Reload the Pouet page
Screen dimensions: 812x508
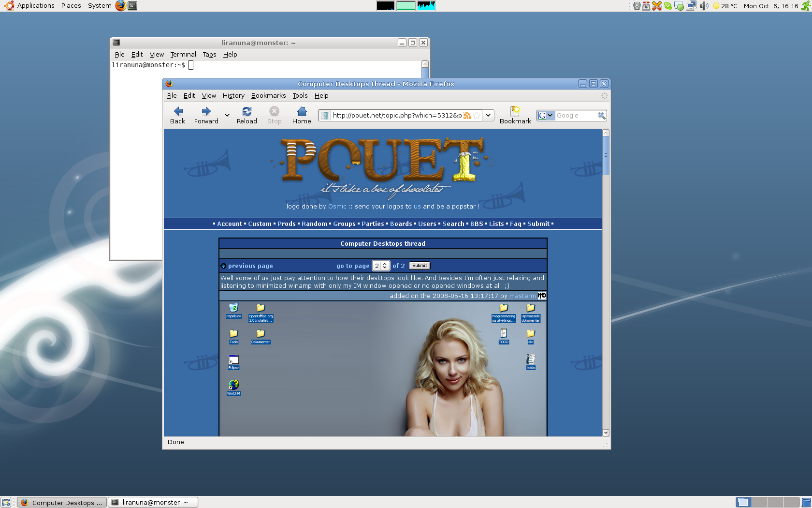pyautogui.click(x=247, y=115)
